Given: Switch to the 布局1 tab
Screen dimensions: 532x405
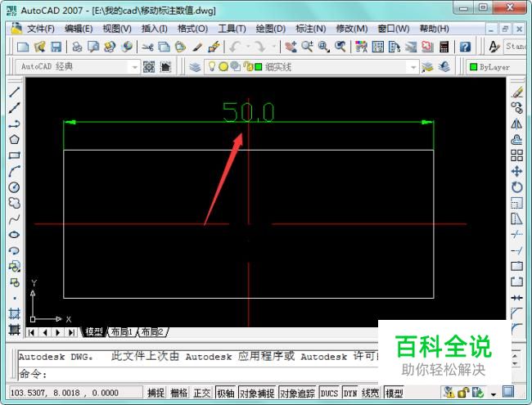Looking at the screenshot, I should (x=121, y=331).
